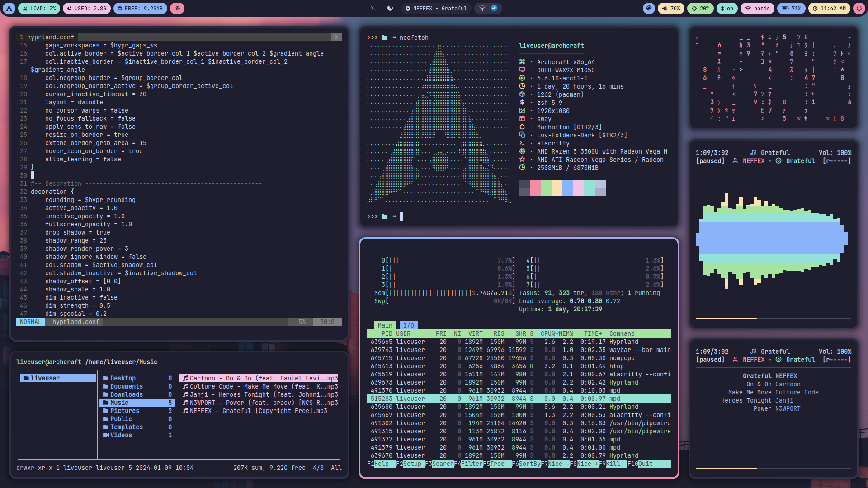Expand the Music folder in ranger
868x488 pixels.
(119, 403)
